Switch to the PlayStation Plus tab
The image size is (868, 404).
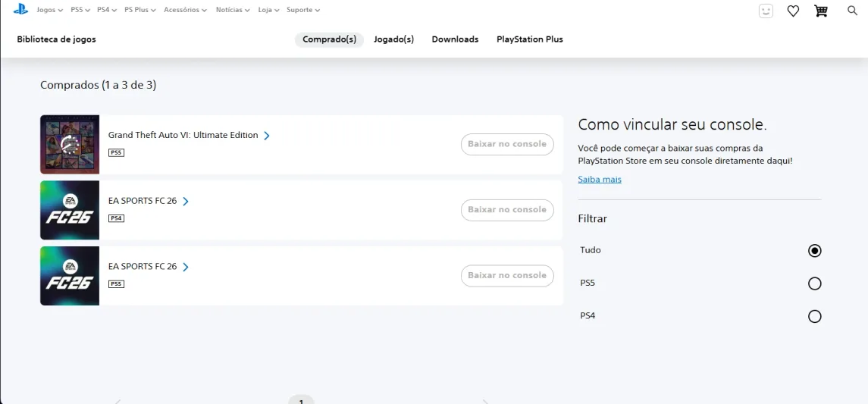click(530, 39)
